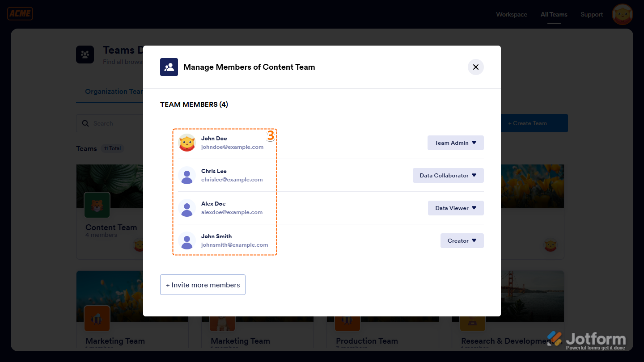644x362 pixels.
Task: Click Chris Lee's avatar icon
Action: point(186,175)
